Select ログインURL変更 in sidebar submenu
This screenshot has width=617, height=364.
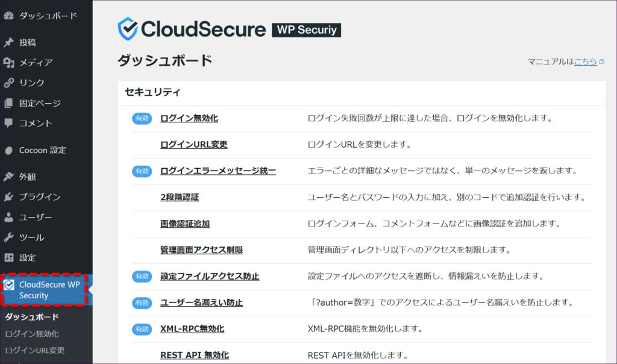click(x=34, y=350)
